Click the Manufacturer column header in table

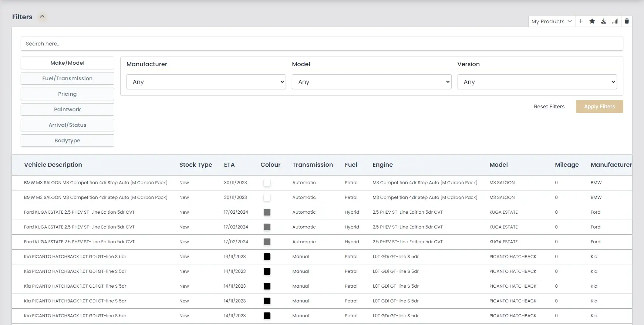tap(611, 165)
